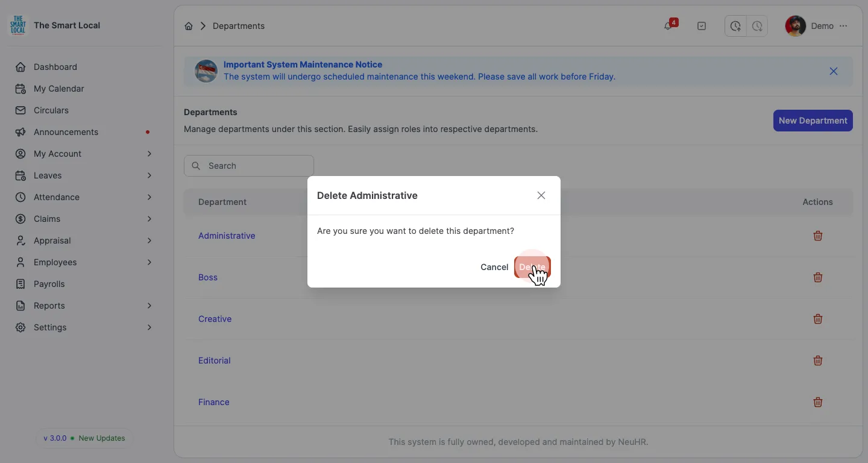Focus the department Search field
Image resolution: width=868 pixels, height=463 pixels.
(249, 166)
